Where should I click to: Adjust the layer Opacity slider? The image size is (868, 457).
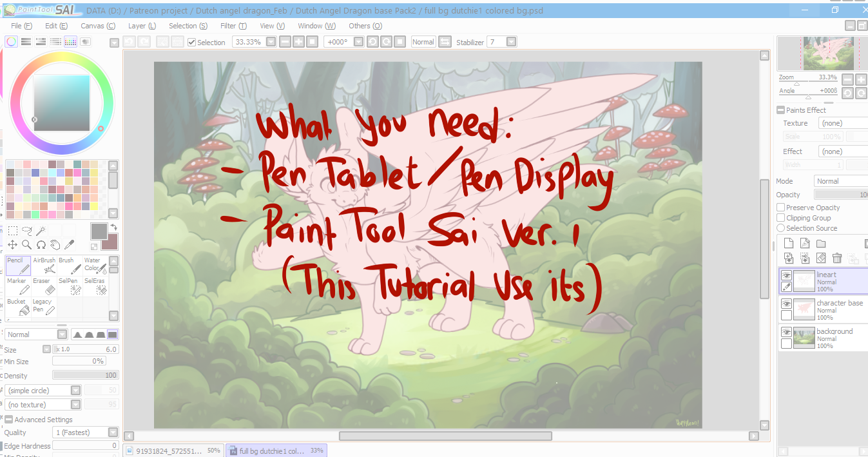click(841, 195)
